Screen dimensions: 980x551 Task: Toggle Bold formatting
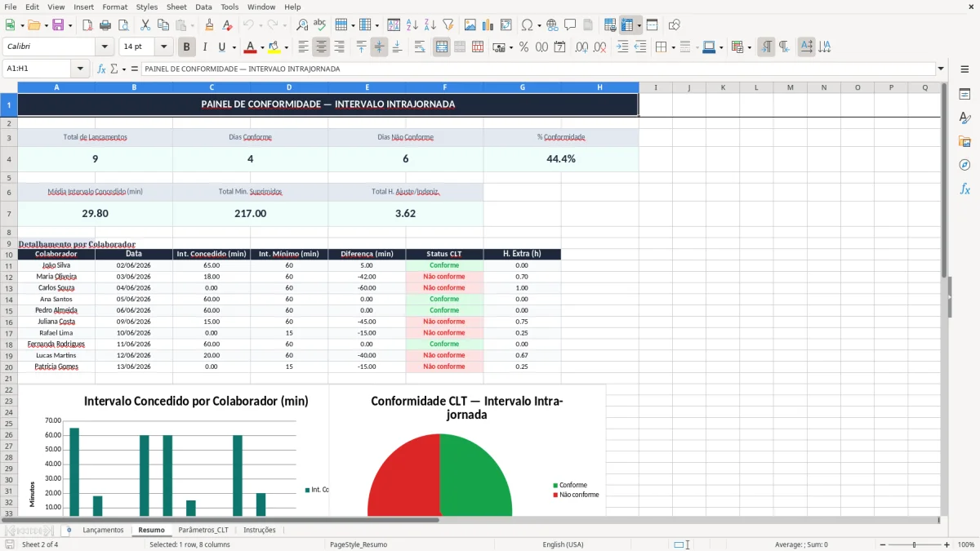point(187,47)
